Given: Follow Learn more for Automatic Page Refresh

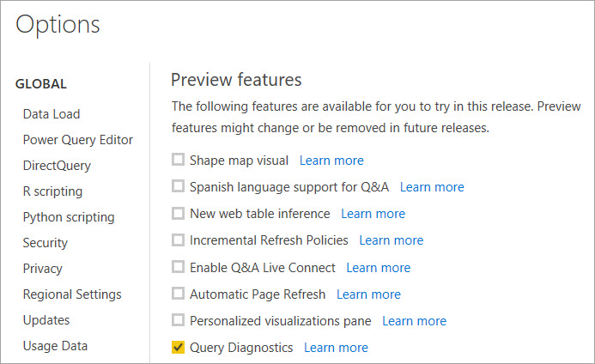Looking at the screenshot, I should [368, 294].
